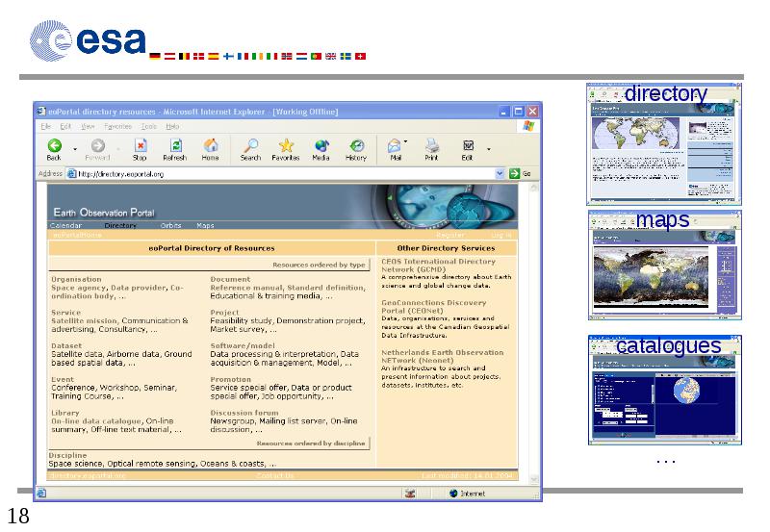Open the Tools menu
Screen dimensions: 770x532
pos(149,127)
